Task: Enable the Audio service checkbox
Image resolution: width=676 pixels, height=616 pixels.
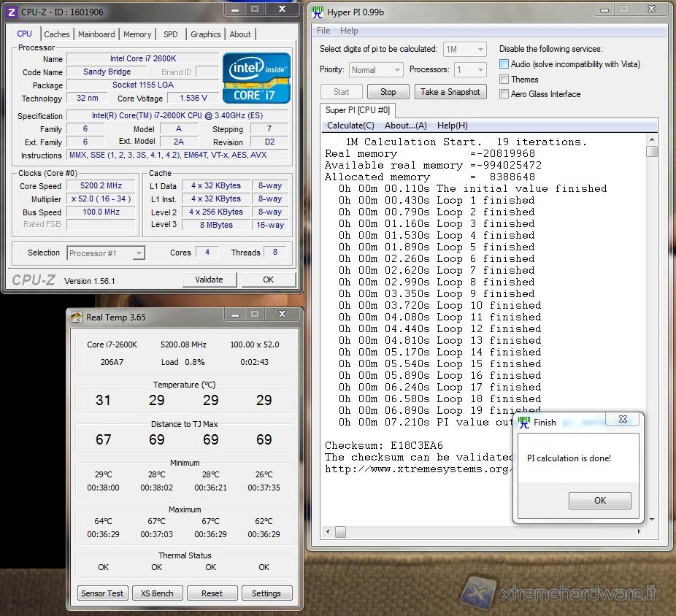Action: pyautogui.click(x=504, y=64)
